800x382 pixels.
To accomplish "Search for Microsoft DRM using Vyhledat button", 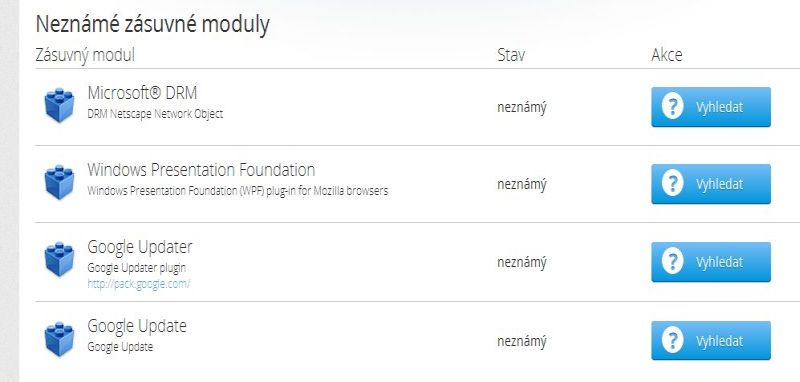I will click(x=711, y=107).
